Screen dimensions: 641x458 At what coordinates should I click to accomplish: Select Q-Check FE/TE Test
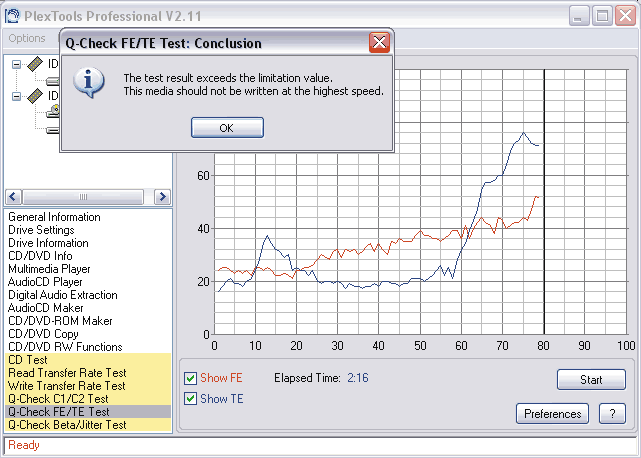[88, 412]
